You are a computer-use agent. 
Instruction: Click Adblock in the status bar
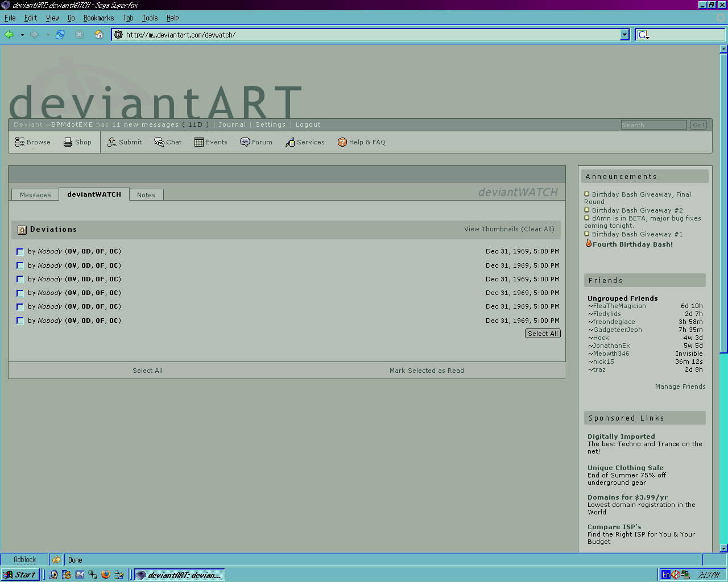pos(24,560)
